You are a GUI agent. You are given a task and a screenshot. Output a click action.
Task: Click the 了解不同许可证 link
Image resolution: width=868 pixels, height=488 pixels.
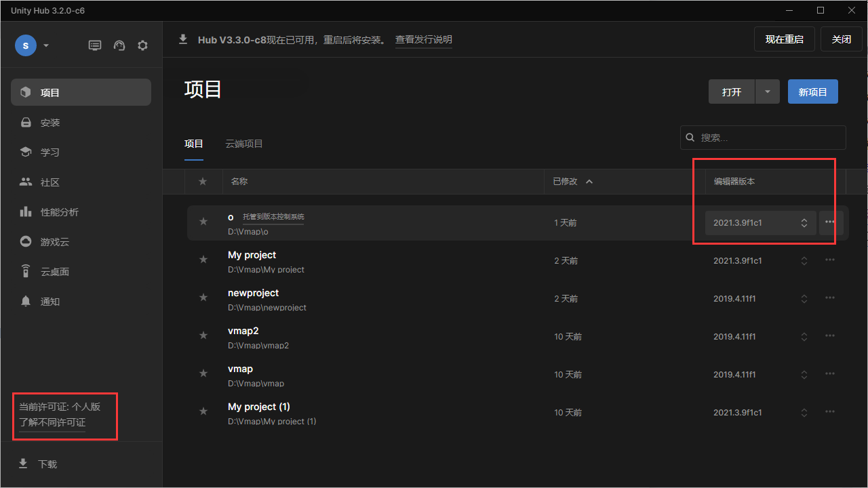click(52, 423)
